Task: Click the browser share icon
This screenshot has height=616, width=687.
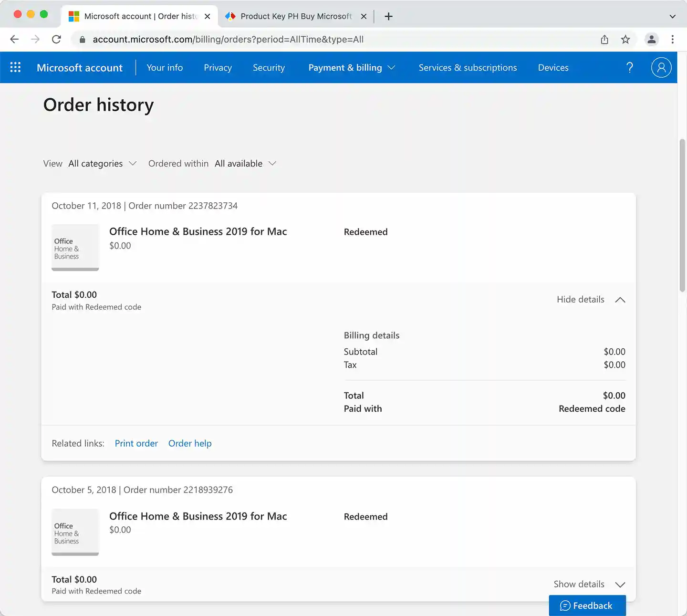Action: click(604, 40)
